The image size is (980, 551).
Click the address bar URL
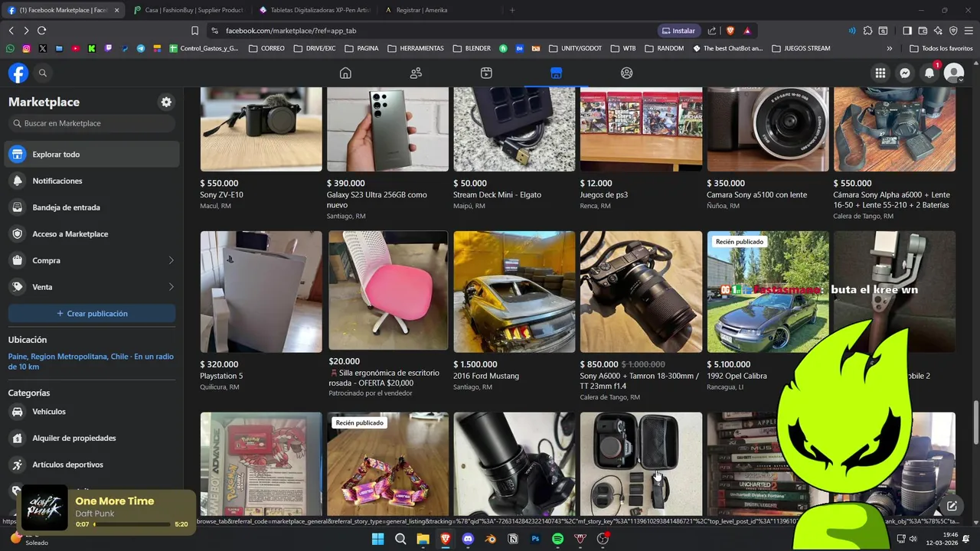(x=291, y=31)
